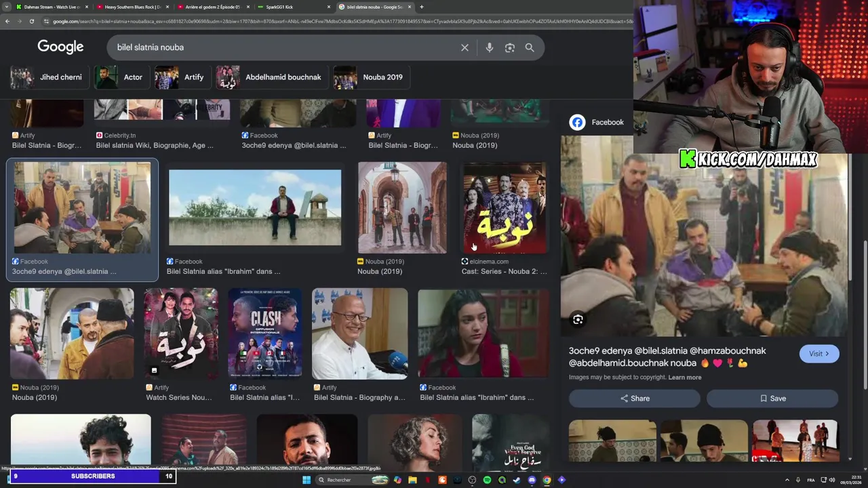Image resolution: width=868 pixels, height=488 pixels.
Task: Start voice search with the microphone icon
Action: pyautogui.click(x=489, y=47)
